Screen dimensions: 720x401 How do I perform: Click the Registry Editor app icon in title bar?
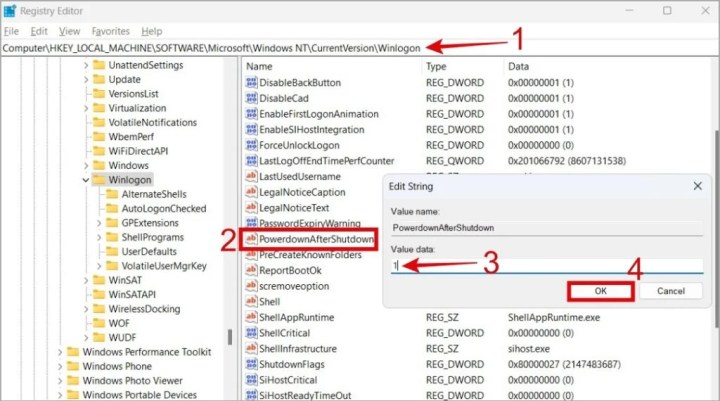[x=10, y=11]
